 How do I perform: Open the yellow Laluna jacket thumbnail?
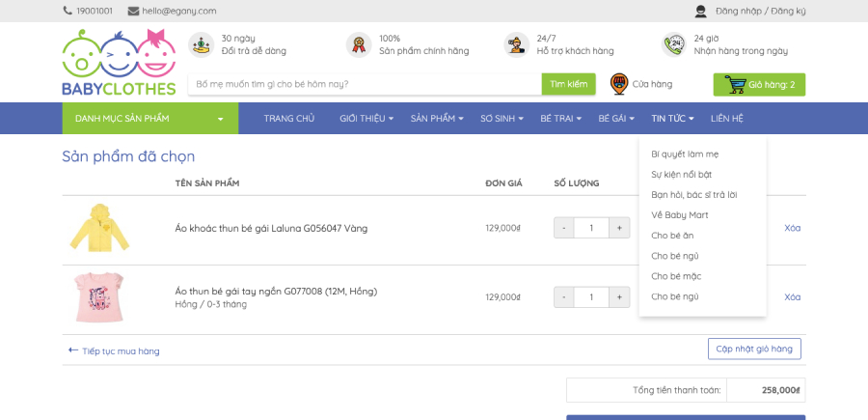tap(99, 228)
